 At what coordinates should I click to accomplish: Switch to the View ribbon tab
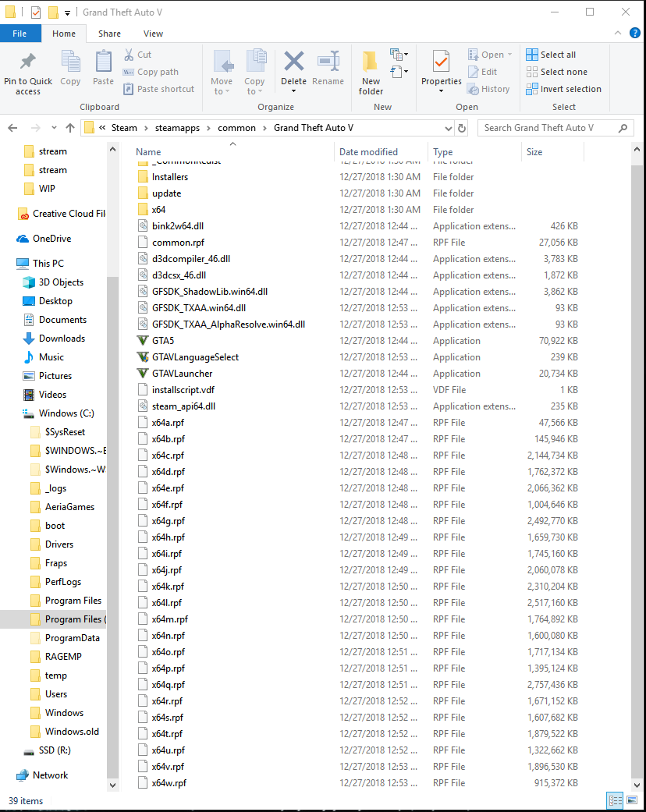pyautogui.click(x=153, y=33)
